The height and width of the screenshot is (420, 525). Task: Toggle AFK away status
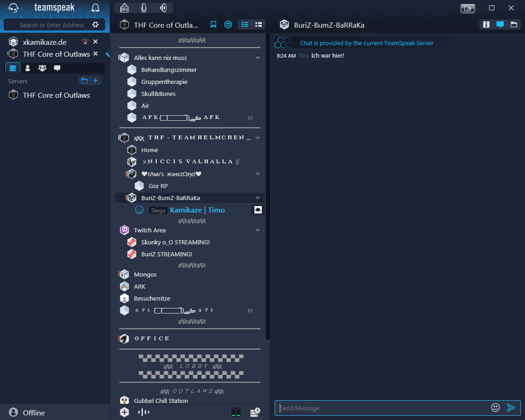pos(124,8)
